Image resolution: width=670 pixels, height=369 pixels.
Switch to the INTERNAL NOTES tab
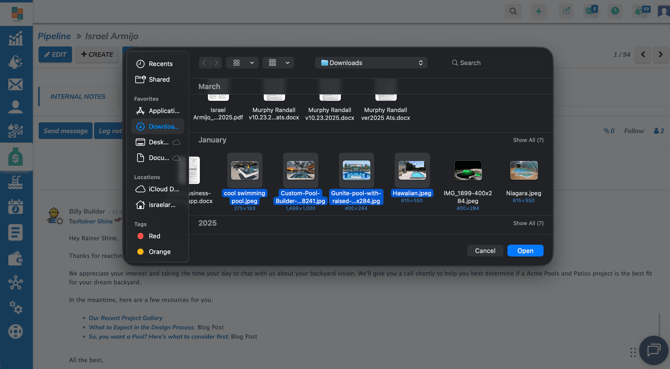[78, 97]
